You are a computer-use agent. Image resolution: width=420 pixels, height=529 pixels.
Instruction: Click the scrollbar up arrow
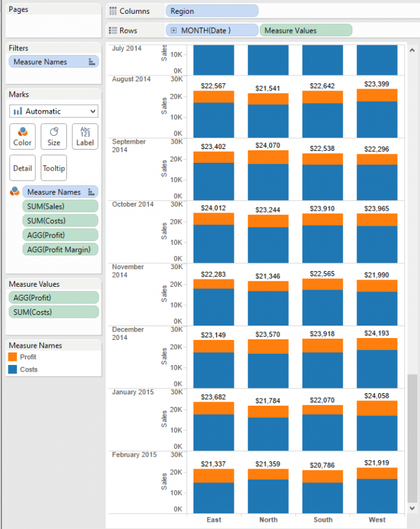click(412, 51)
